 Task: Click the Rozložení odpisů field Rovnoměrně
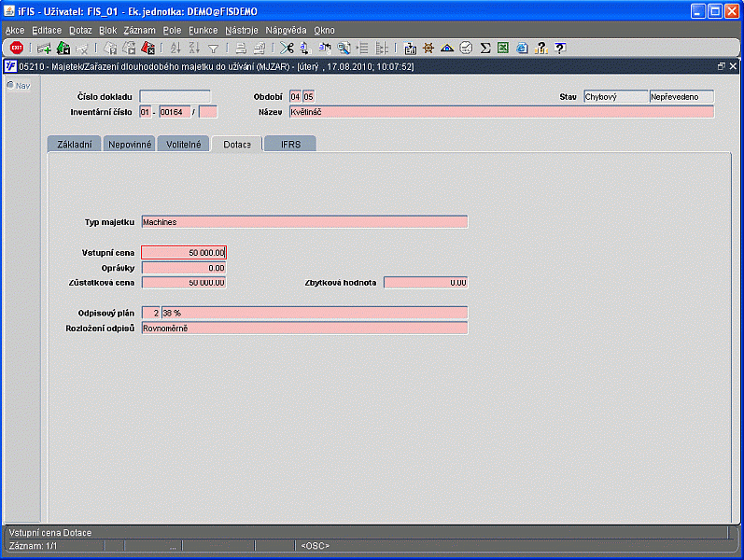304,329
